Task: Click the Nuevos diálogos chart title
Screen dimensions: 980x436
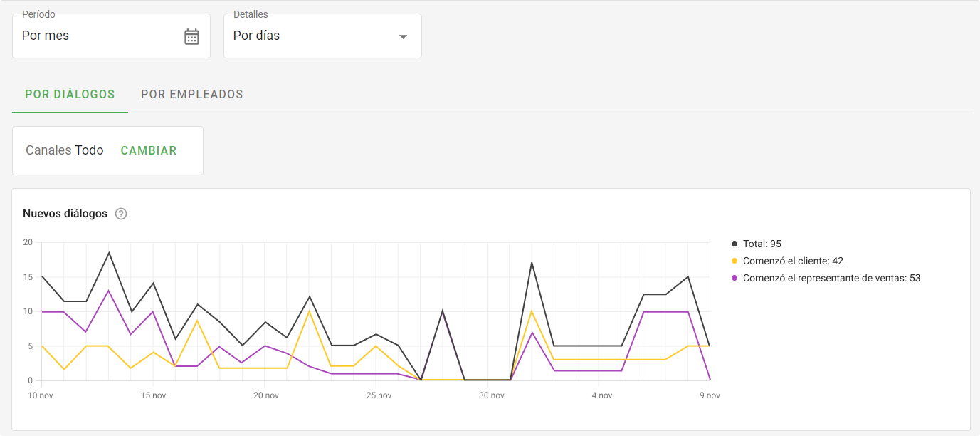Action: [65, 214]
